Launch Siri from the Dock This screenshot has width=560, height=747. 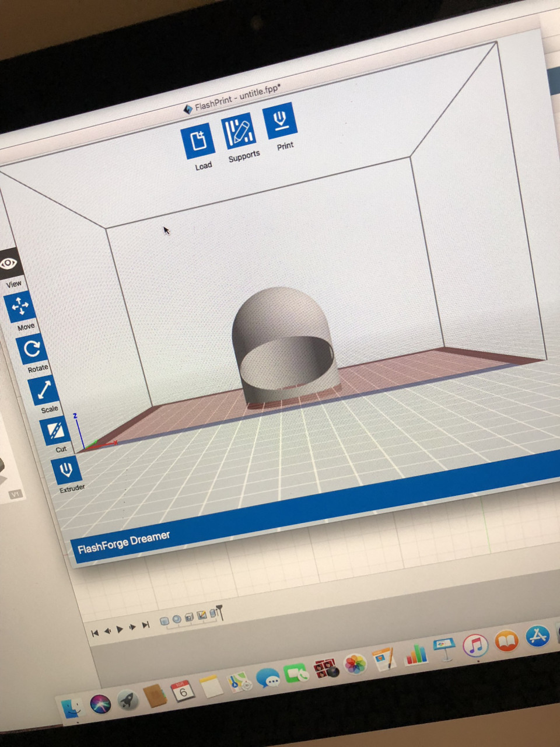(101, 704)
